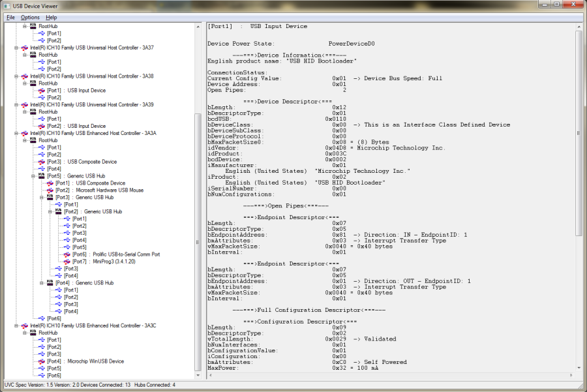
Task: Select USB Input Device under controller 3A38
Action: pos(86,91)
